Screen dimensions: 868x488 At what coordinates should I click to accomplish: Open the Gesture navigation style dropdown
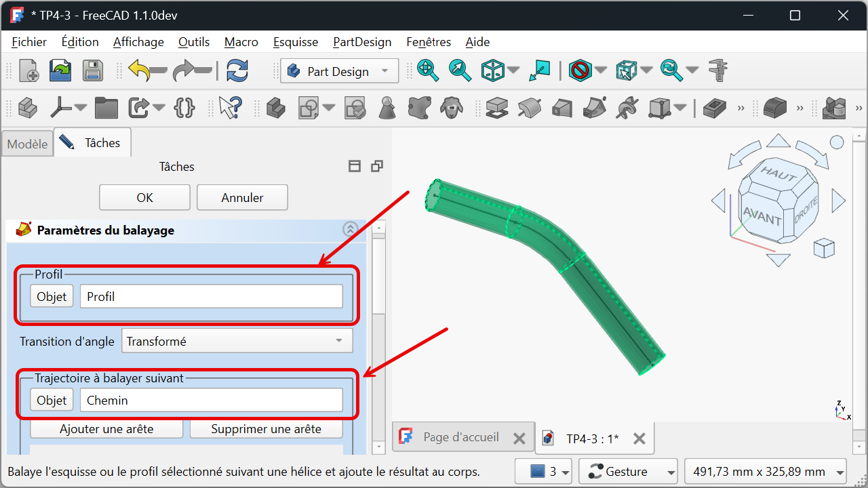pos(632,471)
